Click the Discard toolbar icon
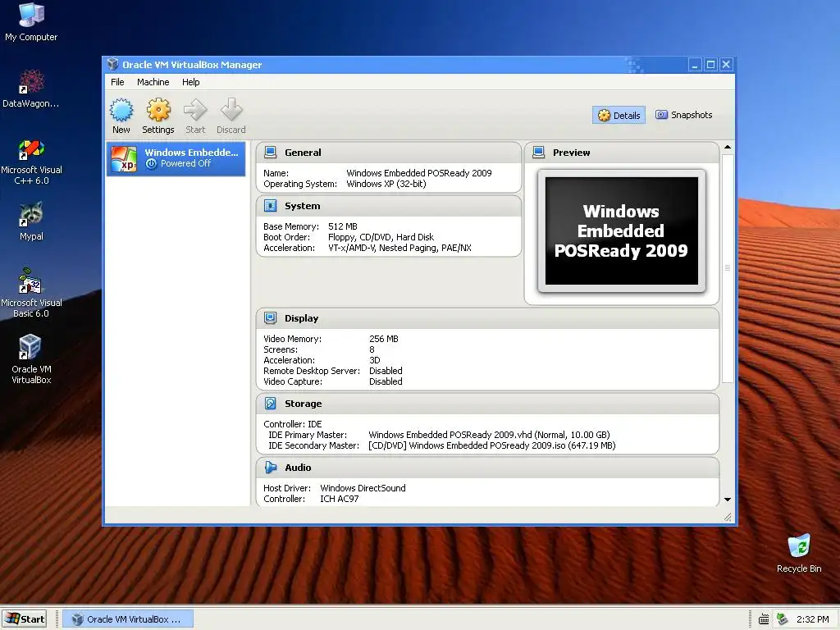This screenshot has width=840, height=630. 231,110
